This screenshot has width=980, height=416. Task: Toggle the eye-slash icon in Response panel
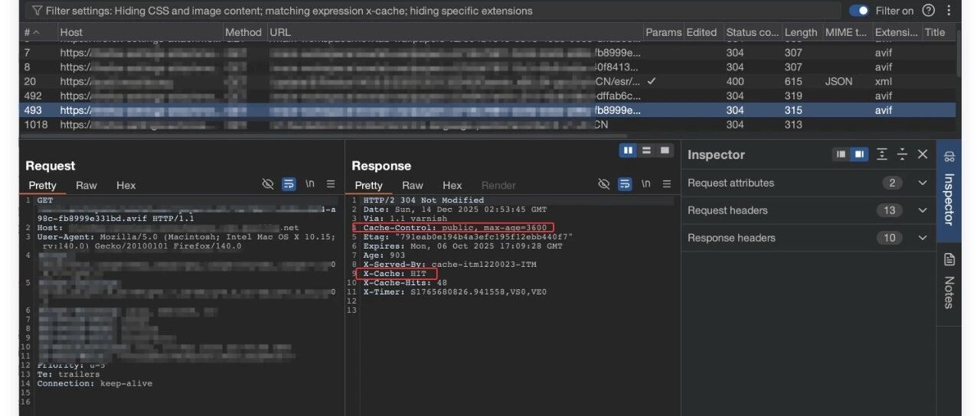point(604,184)
